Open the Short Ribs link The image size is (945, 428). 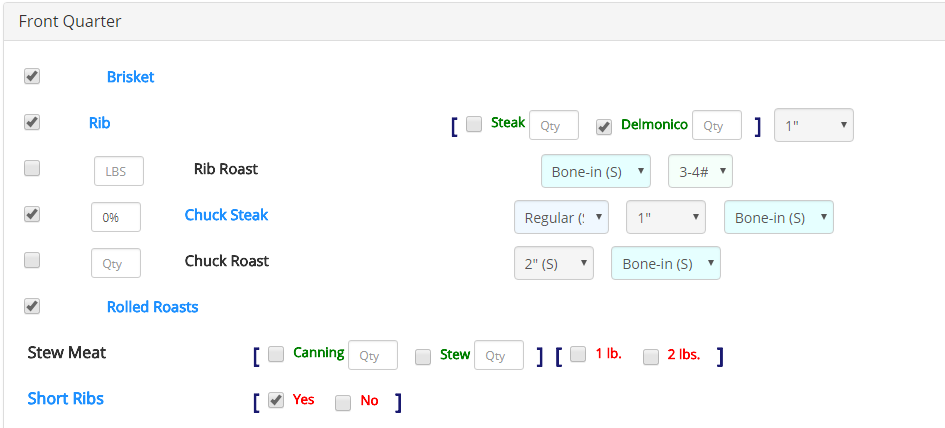[x=65, y=398]
